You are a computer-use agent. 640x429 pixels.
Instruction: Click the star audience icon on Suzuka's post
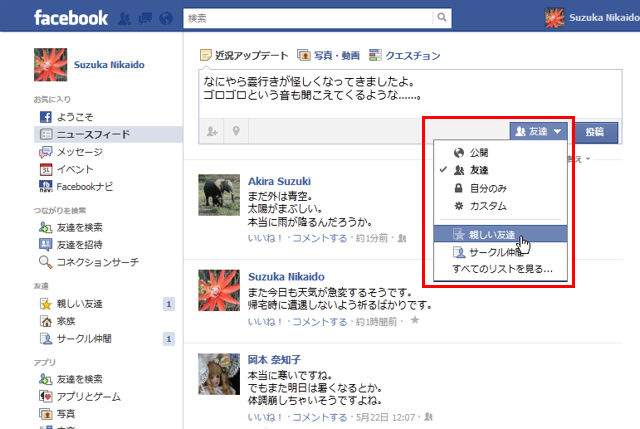point(415,320)
